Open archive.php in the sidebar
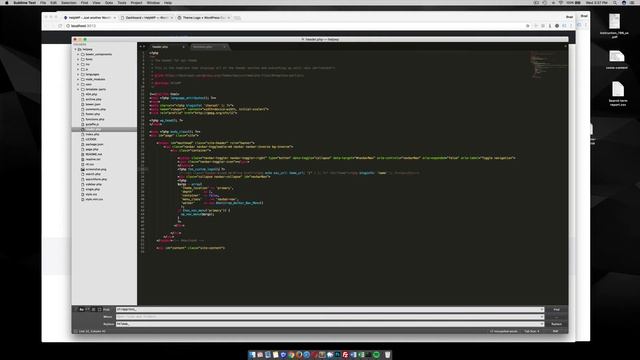 pos(93,99)
